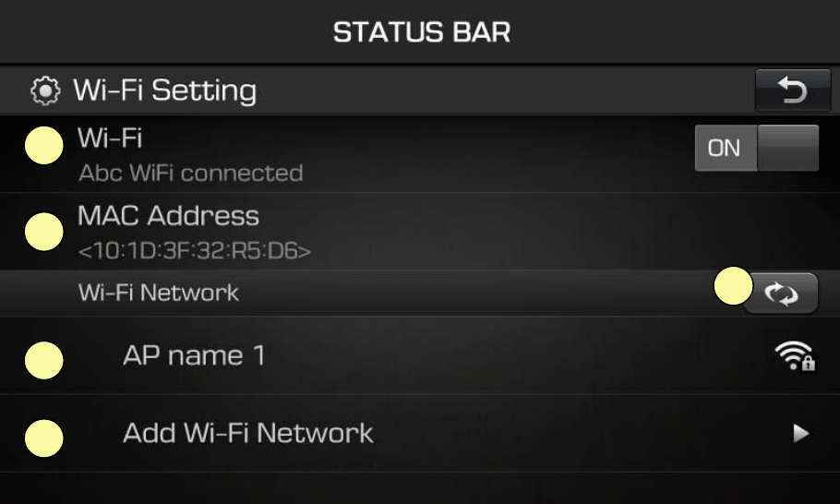Click the yellow marker beside Wi-Fi row
The width and height of the screenshot is (840, 504).
click(x=44, y=146)
